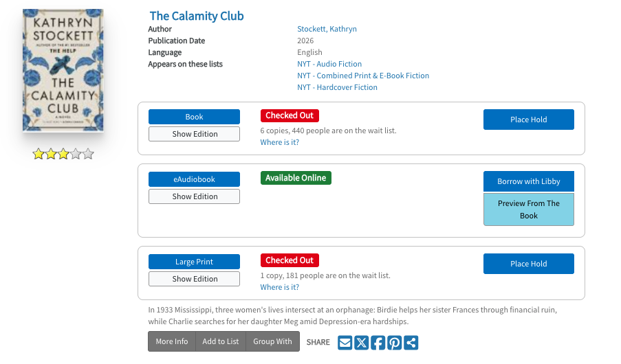
Task: Open author link Stockett, Kathryn
Action: pyautogui.click(x=327, y=29)
